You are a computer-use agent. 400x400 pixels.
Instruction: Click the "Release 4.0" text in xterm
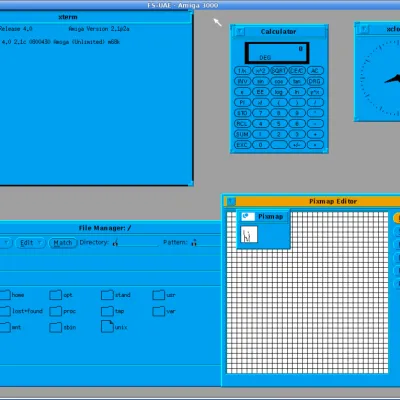point(16,29)
